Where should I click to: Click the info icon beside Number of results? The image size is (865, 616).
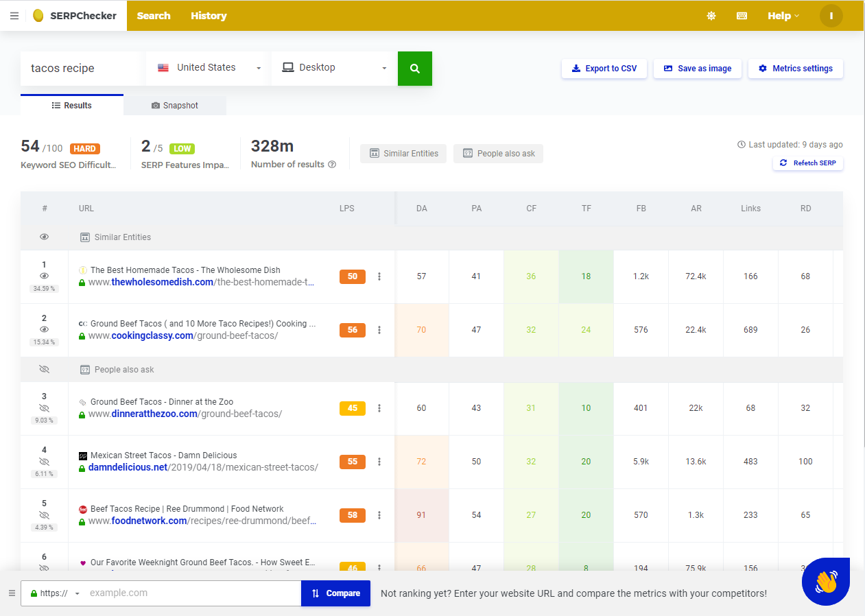(332, 165)
